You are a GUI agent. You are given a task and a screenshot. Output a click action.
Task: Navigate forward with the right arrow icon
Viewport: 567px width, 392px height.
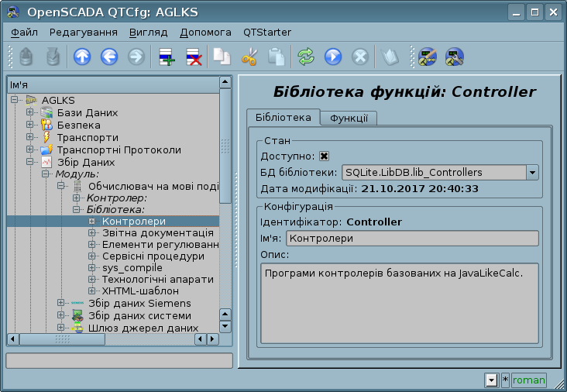point(136,57)
